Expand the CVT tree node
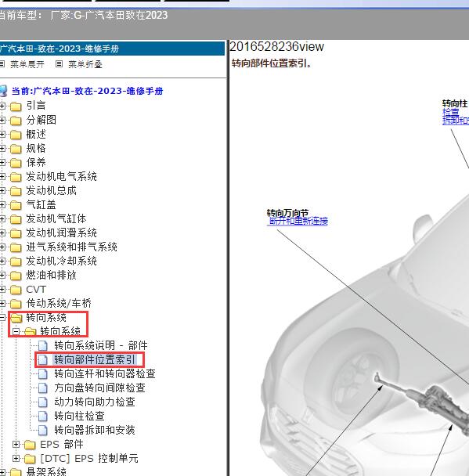 2,290
